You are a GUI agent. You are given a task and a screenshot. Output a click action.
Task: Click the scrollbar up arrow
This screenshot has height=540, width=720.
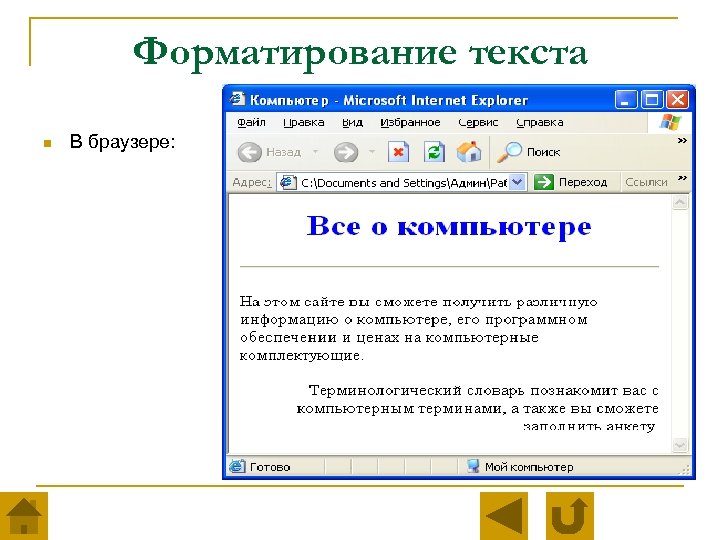pyautogui.click(x=680, y=202)
